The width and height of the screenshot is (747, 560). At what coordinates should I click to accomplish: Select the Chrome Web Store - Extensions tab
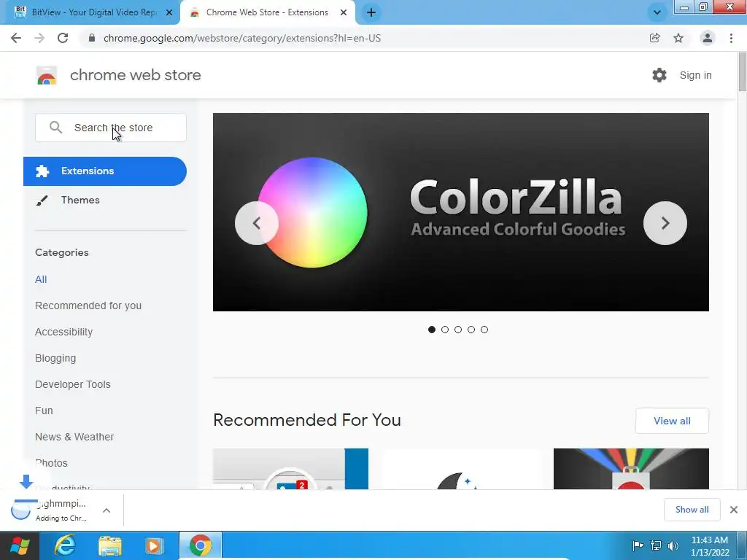tap(268, 12)
